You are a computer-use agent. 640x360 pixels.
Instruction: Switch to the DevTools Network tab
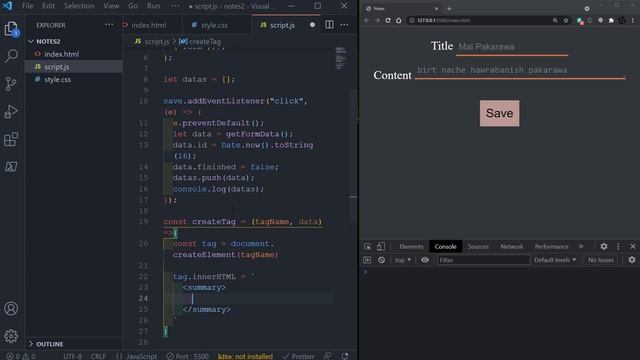[x=511, y=247]
